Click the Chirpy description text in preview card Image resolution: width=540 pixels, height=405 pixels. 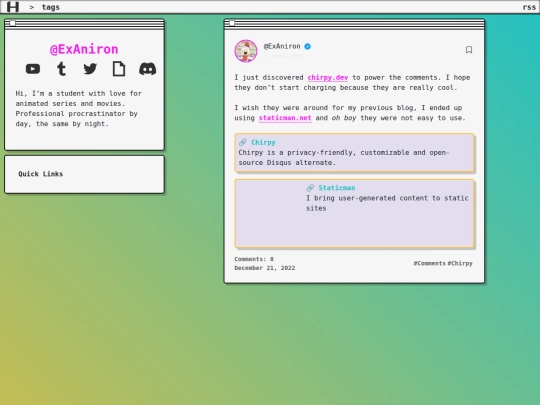pos(344,157)
